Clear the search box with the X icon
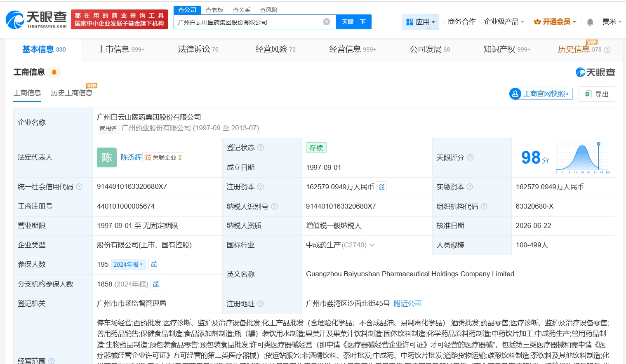Image resolution: width=626 pixels, height=364 pixels. (x=327, y=22)
